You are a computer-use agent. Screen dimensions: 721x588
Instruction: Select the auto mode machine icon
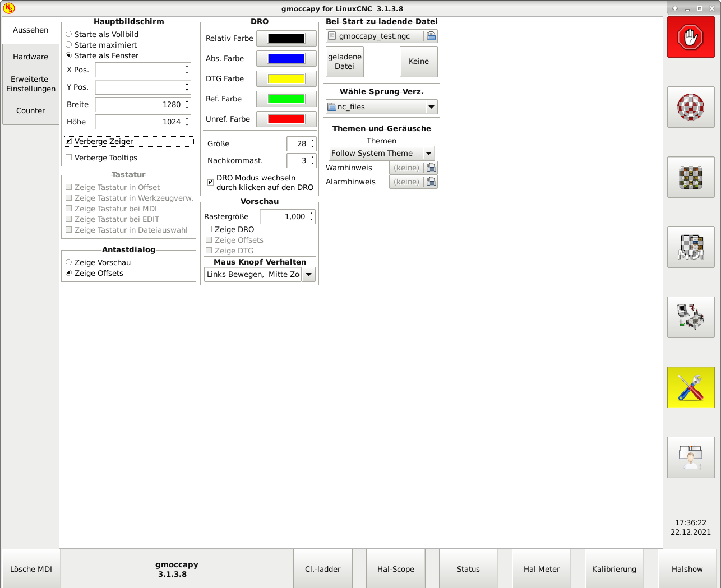[690, 317]
